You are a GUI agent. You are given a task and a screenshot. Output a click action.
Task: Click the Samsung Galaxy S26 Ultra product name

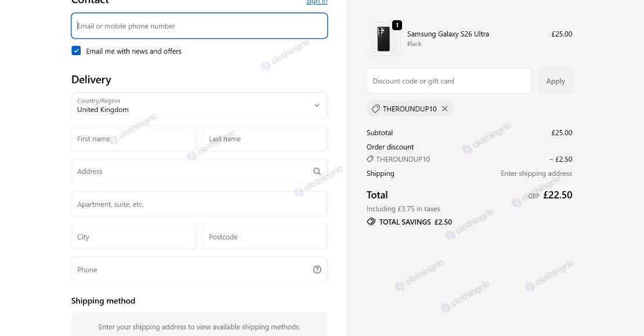[x=448, y=34]
